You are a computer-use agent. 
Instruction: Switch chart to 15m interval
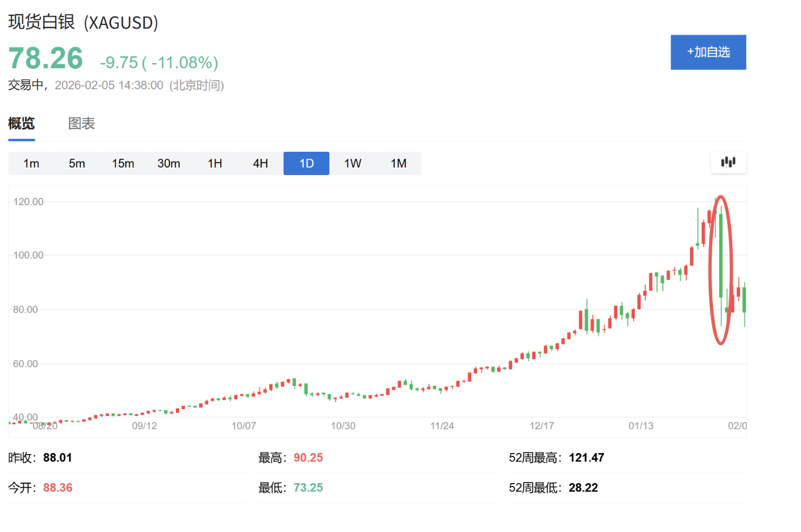click(123, 164)
